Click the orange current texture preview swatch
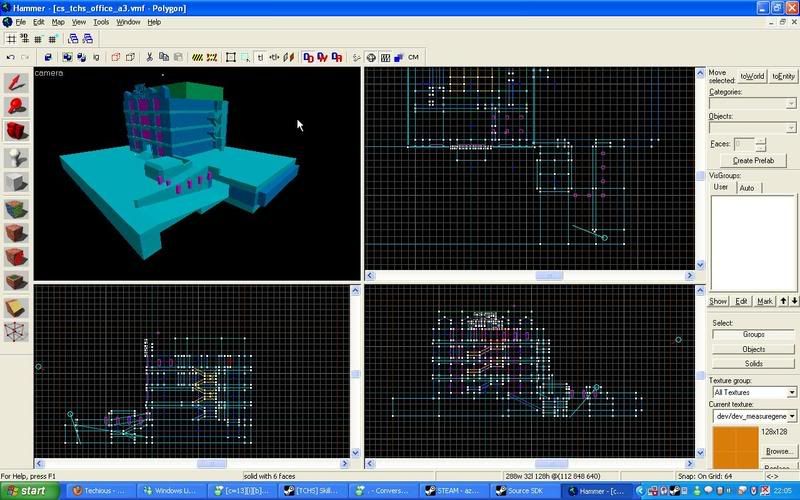This screenshot has height=500, width=800. (x=736, y=447)
